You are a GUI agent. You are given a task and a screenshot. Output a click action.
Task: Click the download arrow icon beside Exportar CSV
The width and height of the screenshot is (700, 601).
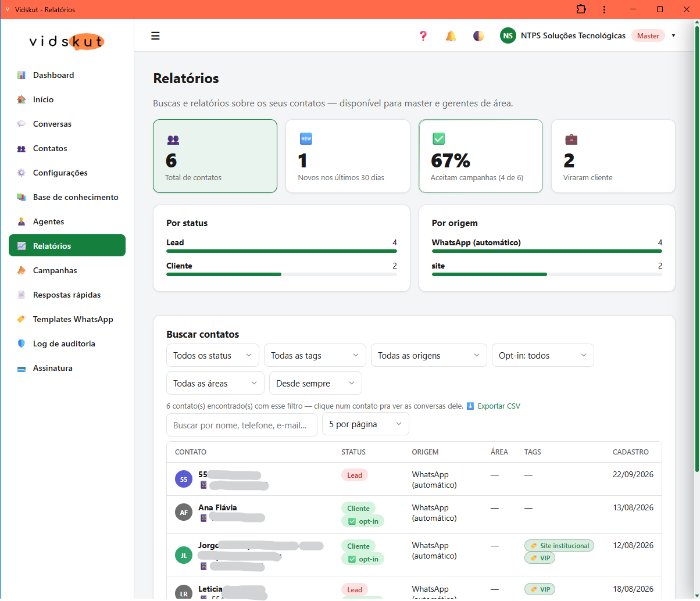pos(470,406)
